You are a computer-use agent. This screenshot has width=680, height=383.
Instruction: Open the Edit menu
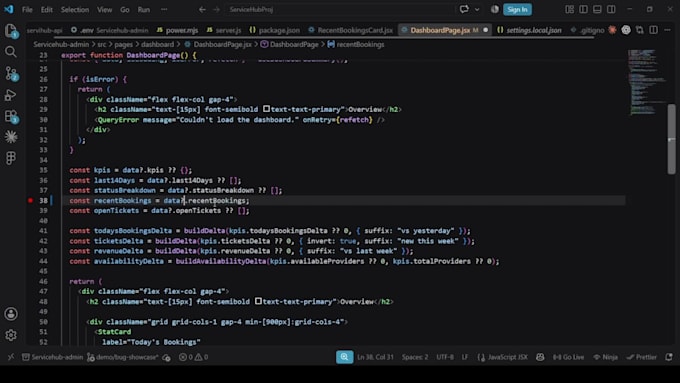click(x=46, y=9)
